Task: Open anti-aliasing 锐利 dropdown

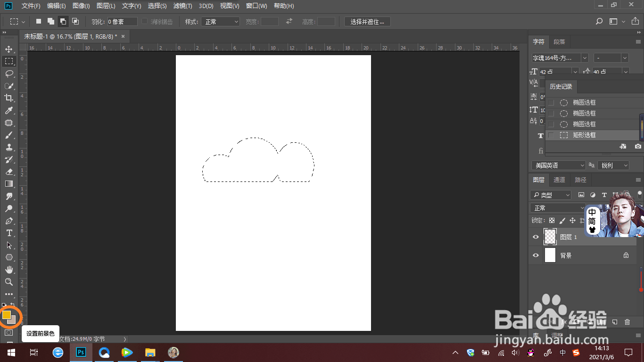Action: [x=613, y=165]
